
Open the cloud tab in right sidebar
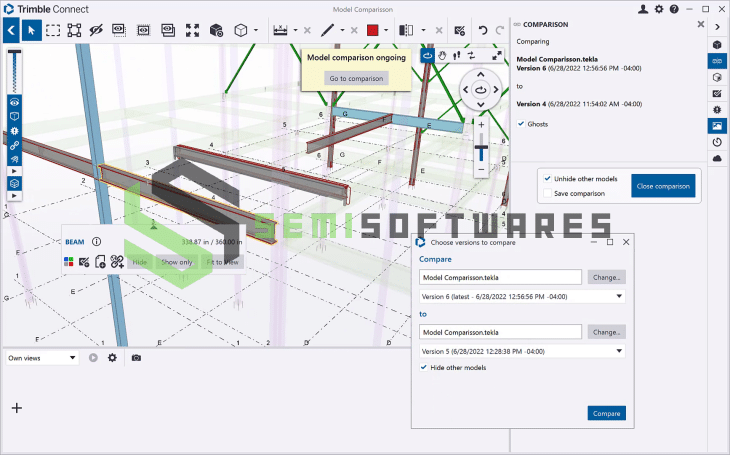[717, 158]
